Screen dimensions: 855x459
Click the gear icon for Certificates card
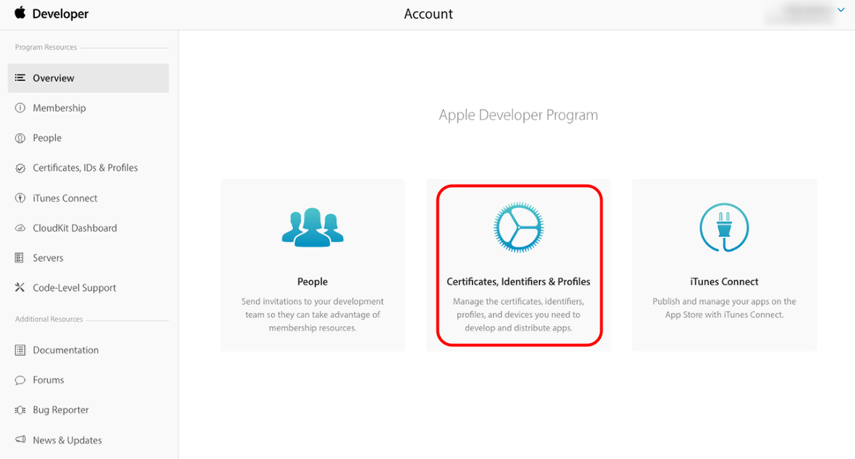(x=519, y=227)
